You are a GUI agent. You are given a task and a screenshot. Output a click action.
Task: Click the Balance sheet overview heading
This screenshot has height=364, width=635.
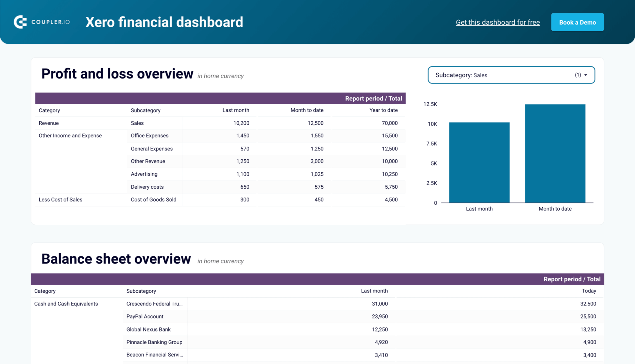point(116,259)
